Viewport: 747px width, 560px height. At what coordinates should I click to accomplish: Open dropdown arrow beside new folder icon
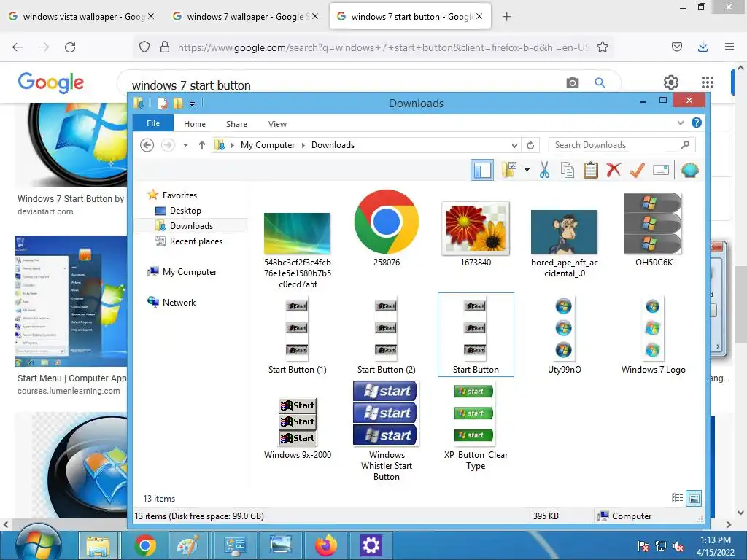[527, 170]
